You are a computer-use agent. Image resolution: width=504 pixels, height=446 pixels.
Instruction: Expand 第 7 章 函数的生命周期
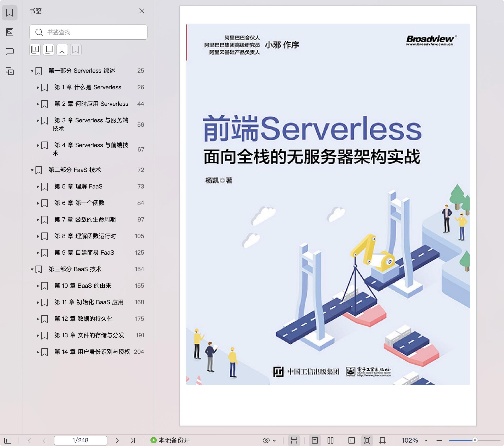coord(38,220)
